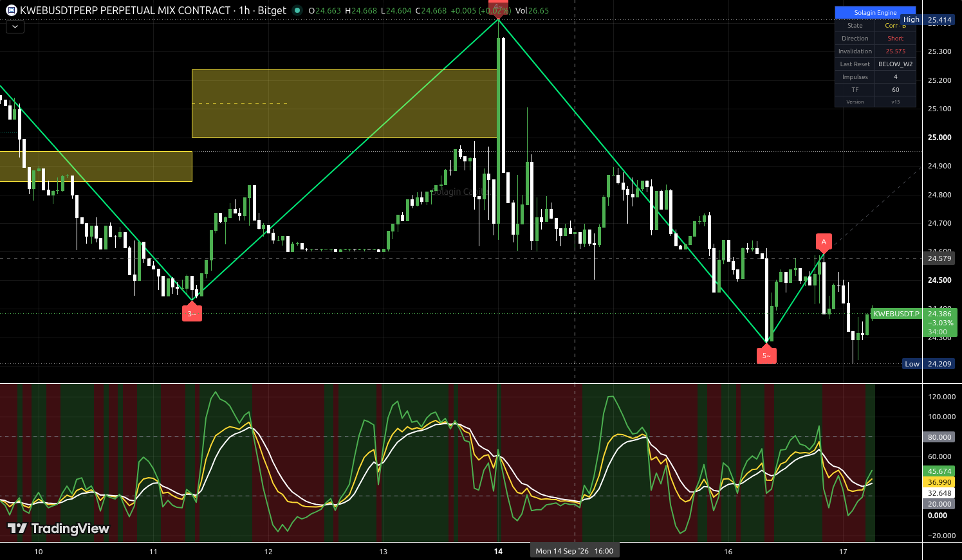Select the smaller left yellow zone box
The width and height of the screenshot is (962, 560).
click(x=96, y=167)
